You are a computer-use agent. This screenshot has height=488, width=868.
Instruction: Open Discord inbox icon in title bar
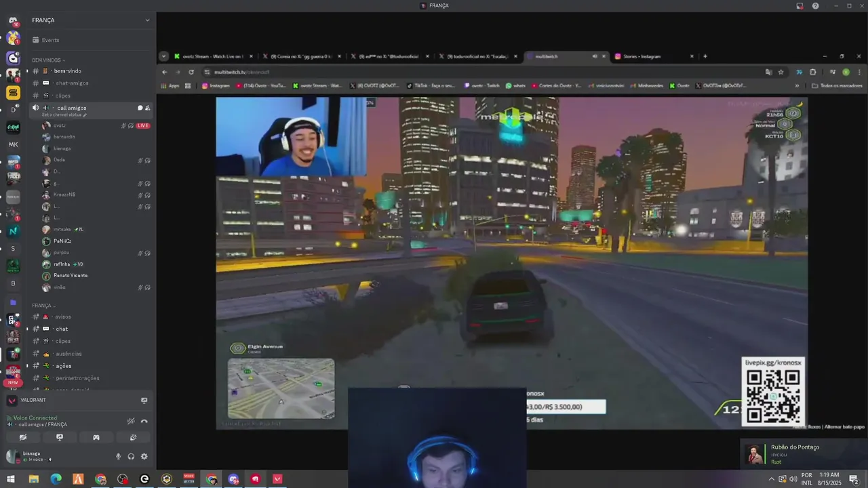800,5
